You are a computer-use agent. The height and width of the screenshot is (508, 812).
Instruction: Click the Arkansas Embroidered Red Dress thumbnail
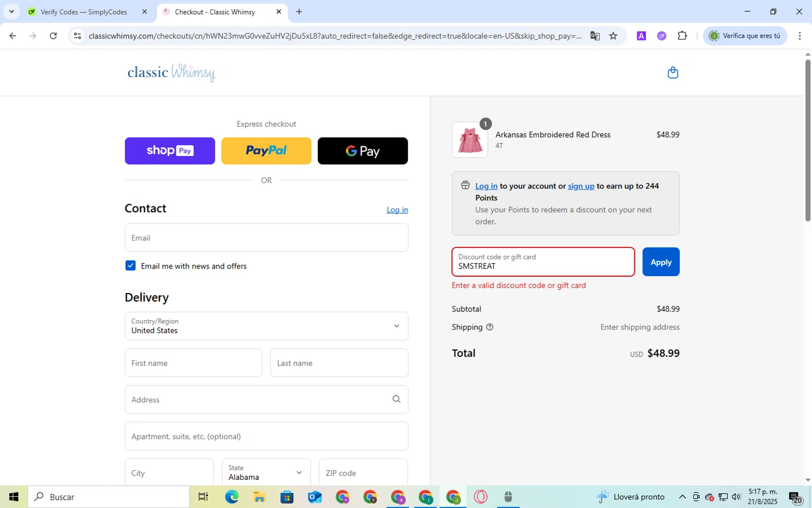pyautogui.click(x=470, y=140)
